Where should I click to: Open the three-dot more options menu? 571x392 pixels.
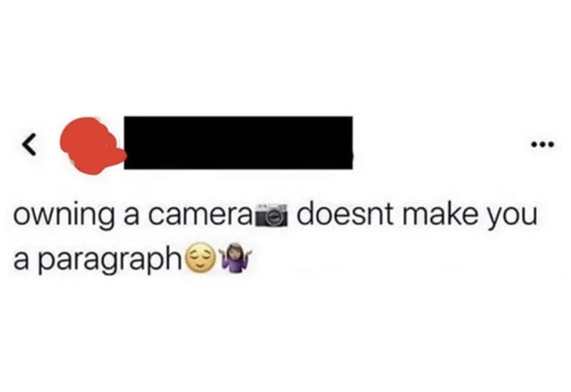(542, 145)
